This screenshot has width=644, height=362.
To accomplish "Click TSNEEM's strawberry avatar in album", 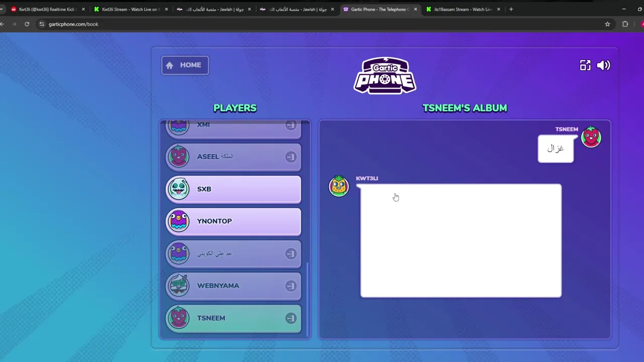I will (591, 137).
